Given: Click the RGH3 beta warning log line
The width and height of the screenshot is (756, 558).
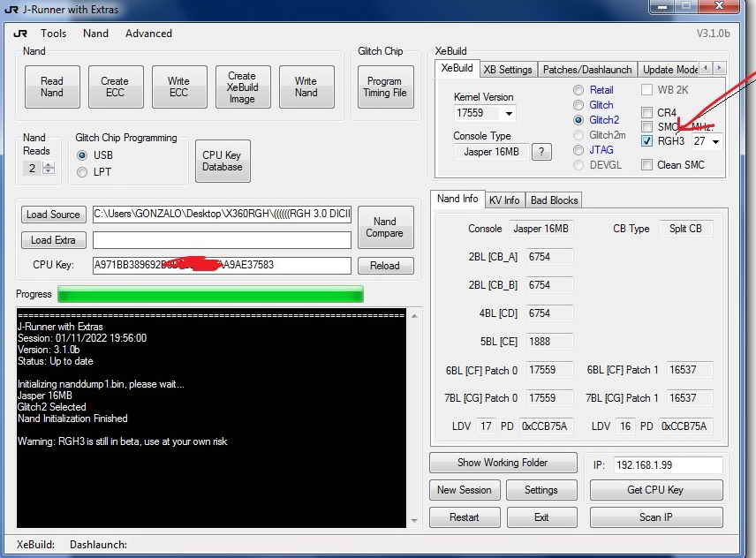Looking at the screenshot, I should (x=123, y=441).
